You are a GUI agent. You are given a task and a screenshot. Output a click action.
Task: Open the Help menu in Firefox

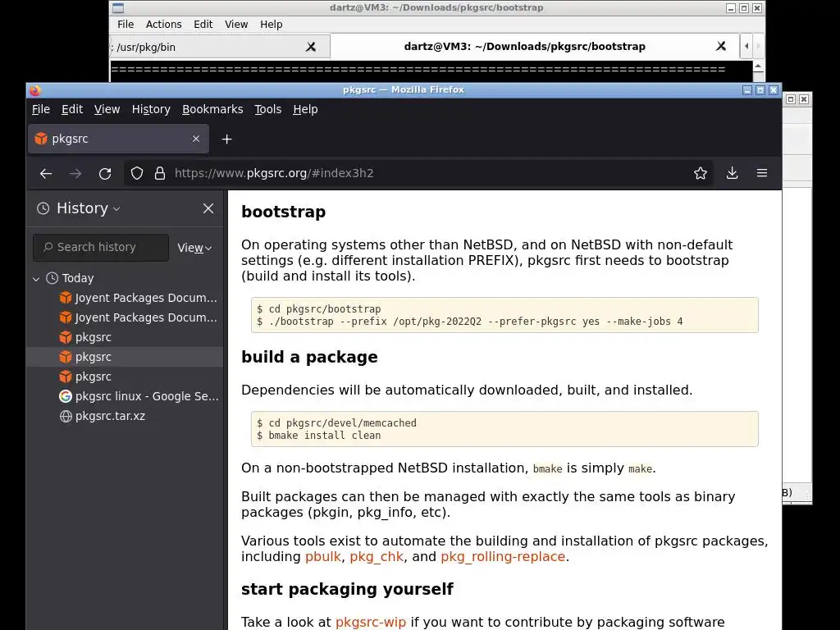pos(305,109)
